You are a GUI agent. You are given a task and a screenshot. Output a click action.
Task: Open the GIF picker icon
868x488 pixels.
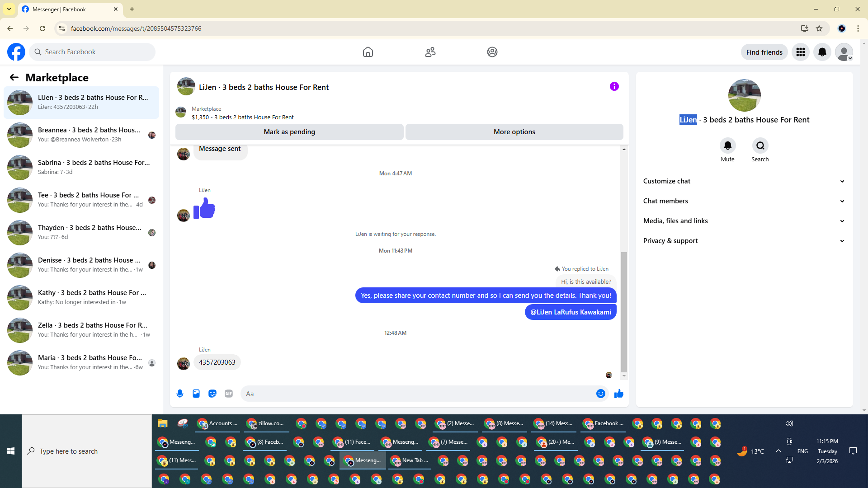tap(229, 394)
